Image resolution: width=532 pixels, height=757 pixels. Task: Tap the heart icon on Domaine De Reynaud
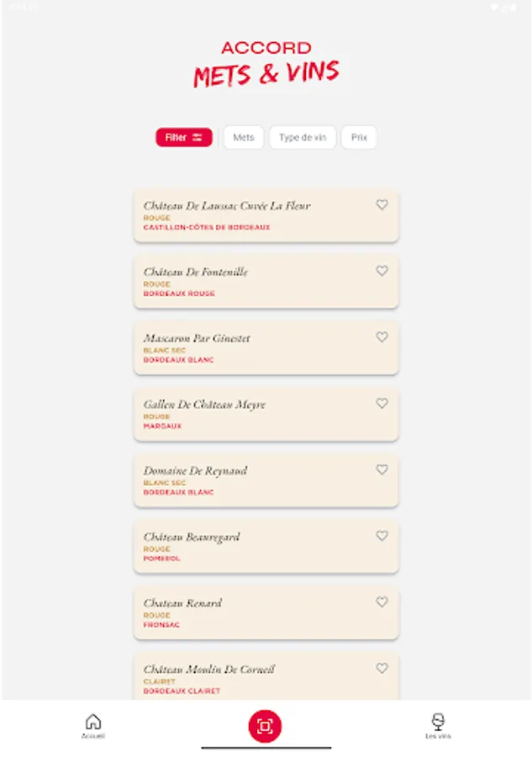382,469
